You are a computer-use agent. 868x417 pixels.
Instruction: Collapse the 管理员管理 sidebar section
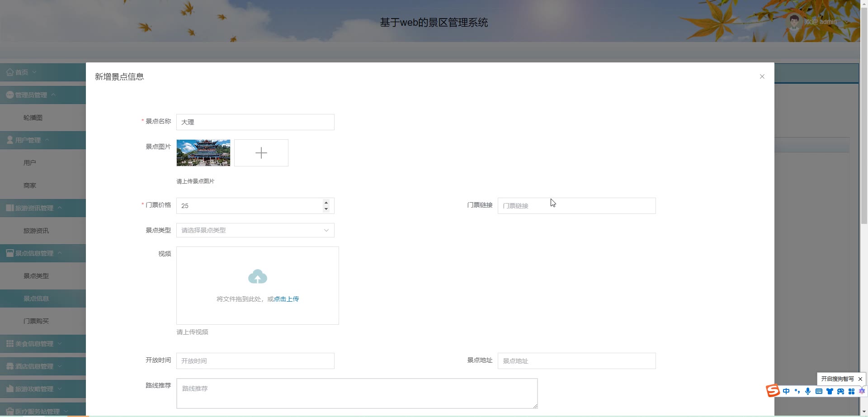coord(43,95)
